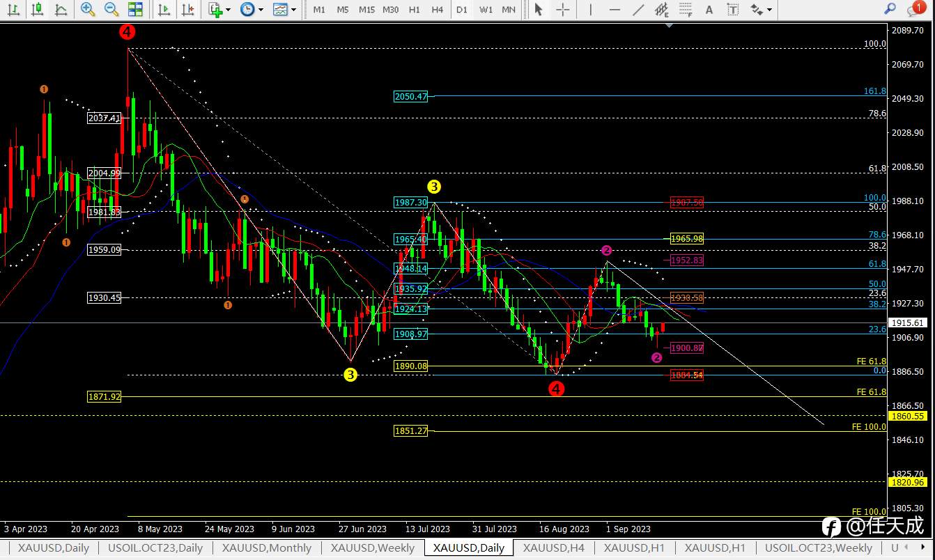Choose the trendline drawing tool
This screenshot has width=935, height=560.
point(638,10)
